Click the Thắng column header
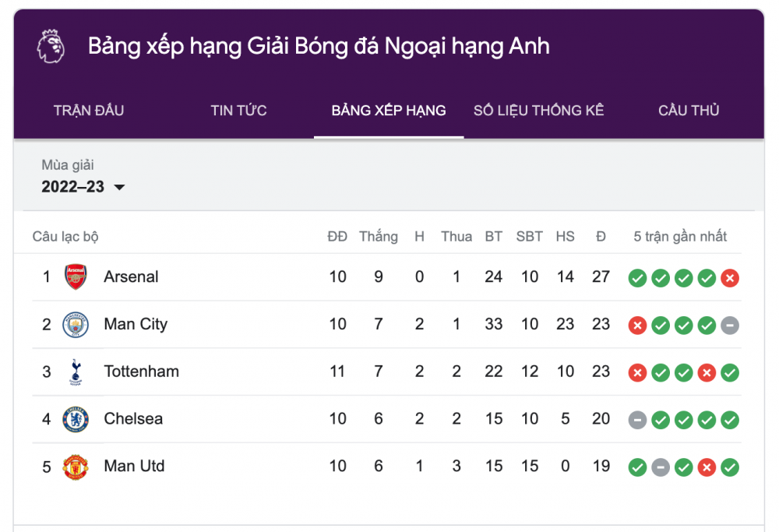The height and width of the screenshot is (532, 779). (379, 237)
